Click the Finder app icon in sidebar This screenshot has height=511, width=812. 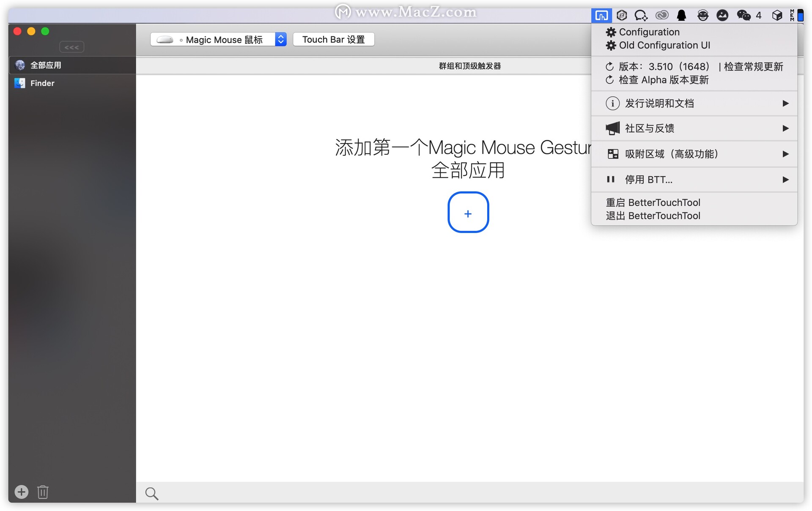pos(20,83)
